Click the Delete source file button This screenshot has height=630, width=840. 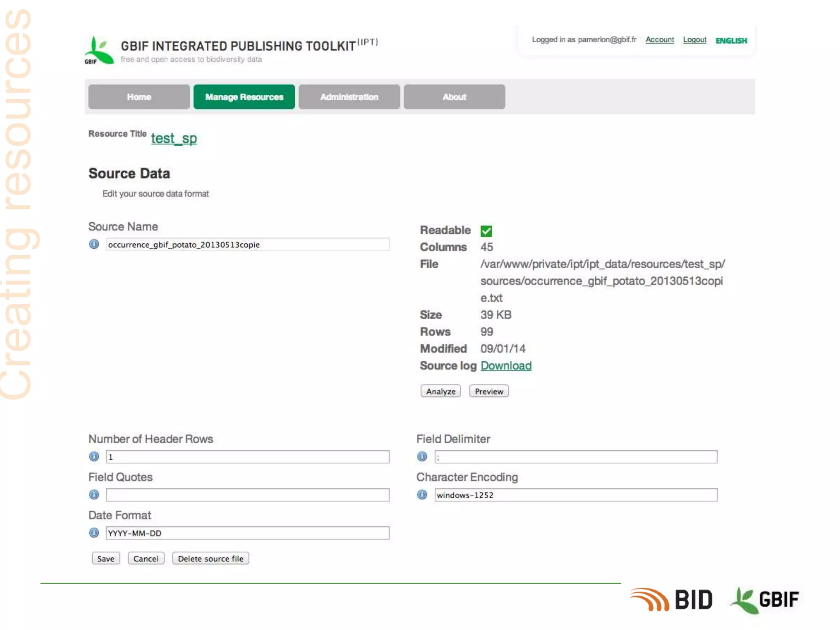210,559
